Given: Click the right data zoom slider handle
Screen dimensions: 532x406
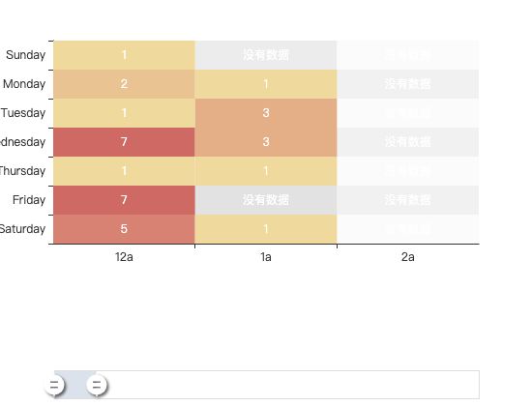Looking at the screenshot, I should coord(97,385).
